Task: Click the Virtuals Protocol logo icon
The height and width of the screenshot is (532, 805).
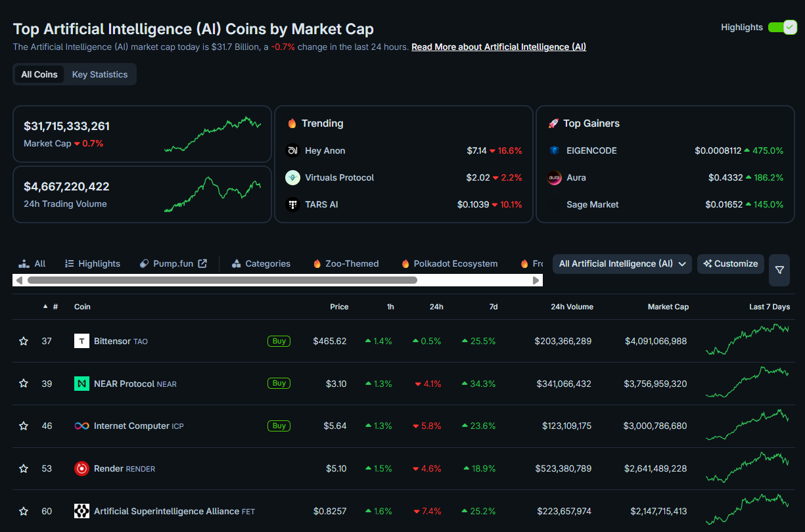Action: click(292, 177)
